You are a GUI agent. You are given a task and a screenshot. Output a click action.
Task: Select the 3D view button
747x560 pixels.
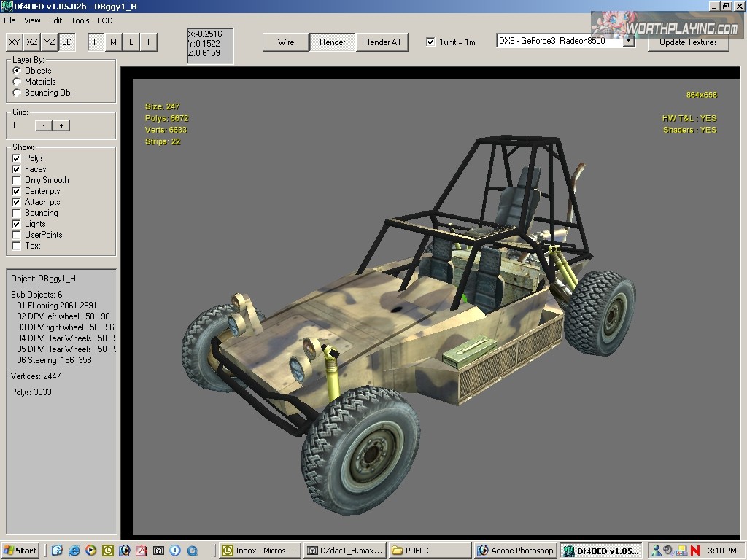coord(67,42)
